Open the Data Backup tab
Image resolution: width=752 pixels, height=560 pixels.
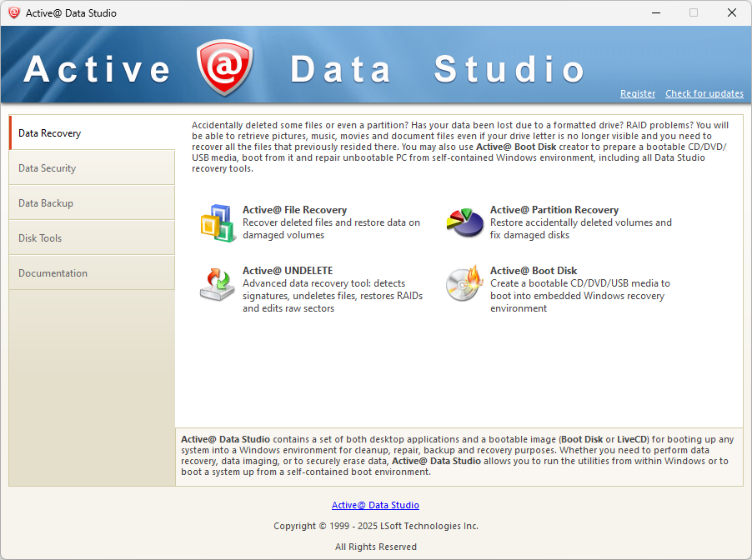pyautogui.click(x=92, y=202)
